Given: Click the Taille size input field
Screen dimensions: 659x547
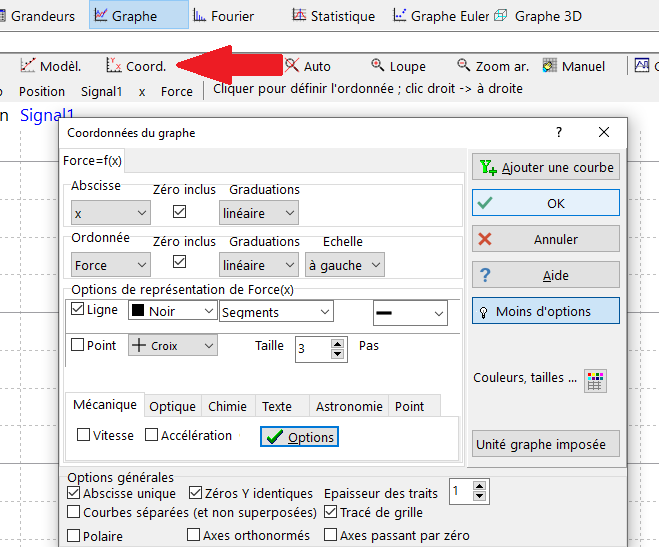Looking at the screenshot, I should click(314, 349).
